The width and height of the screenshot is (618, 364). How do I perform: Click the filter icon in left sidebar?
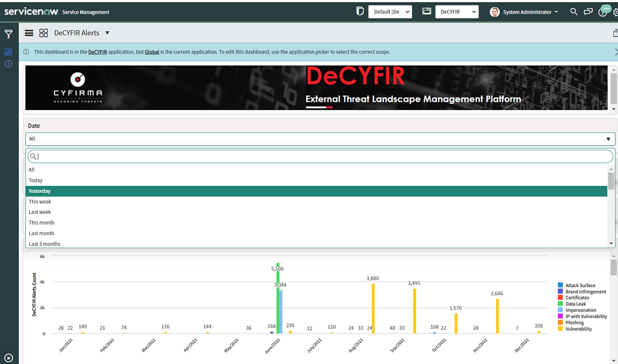9,33
